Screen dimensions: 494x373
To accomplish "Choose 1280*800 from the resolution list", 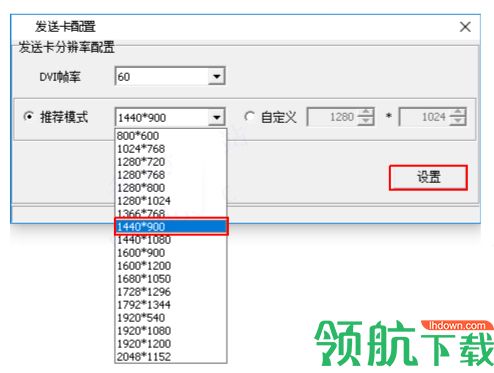I will coord(171,188).
